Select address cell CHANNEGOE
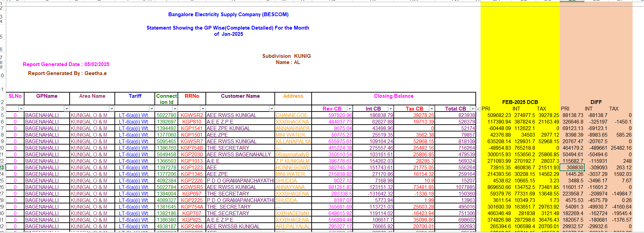Viewport: 644px width, 233px height. tap(293, 115)
